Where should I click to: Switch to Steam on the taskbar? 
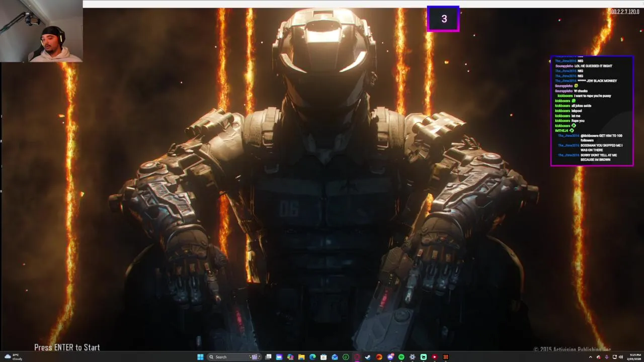pyautogui.click(x=368, y=357)
